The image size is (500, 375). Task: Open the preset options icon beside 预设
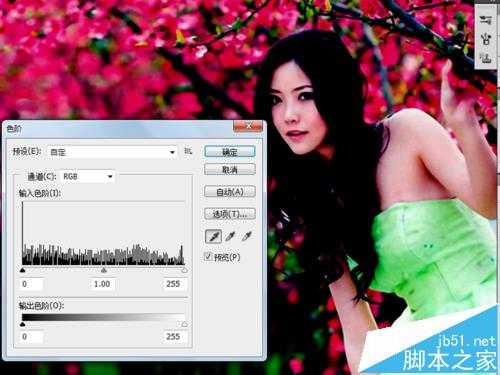click(x=188, y=151)
